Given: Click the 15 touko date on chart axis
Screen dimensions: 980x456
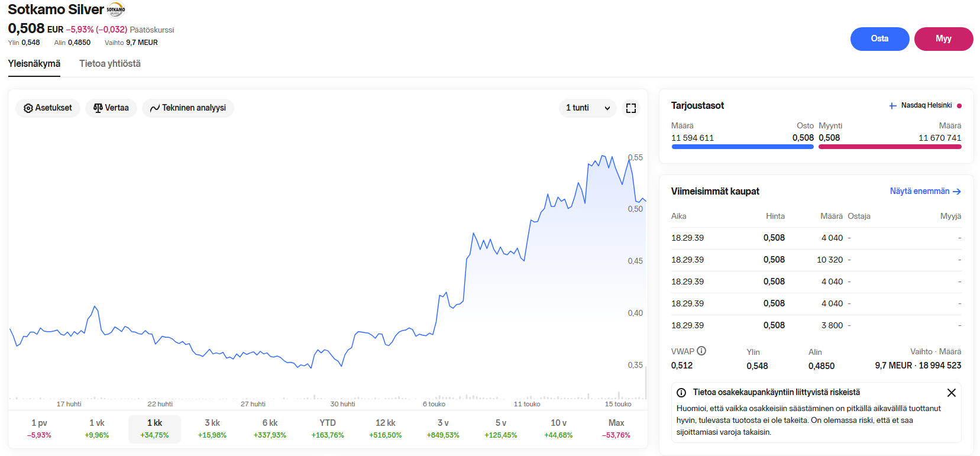Looking at the screenshot, I should 618,404.
